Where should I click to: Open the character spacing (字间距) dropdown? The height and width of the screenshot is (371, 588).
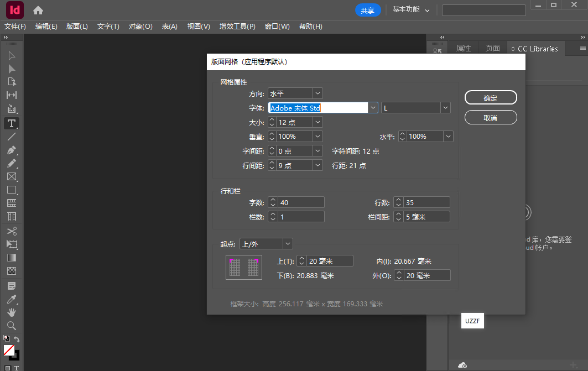point(318,151)
